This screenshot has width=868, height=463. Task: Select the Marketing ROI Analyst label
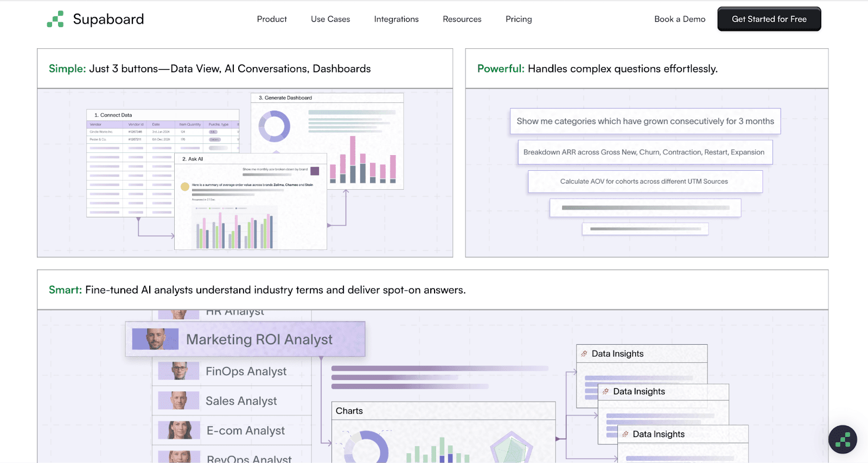point(259,339)
